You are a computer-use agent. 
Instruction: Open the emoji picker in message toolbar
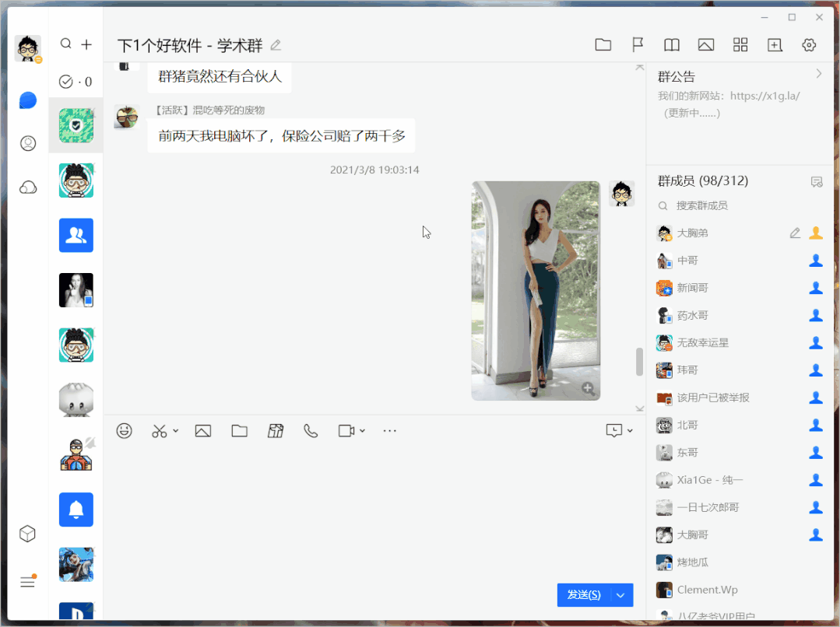(x=124, y=431)
